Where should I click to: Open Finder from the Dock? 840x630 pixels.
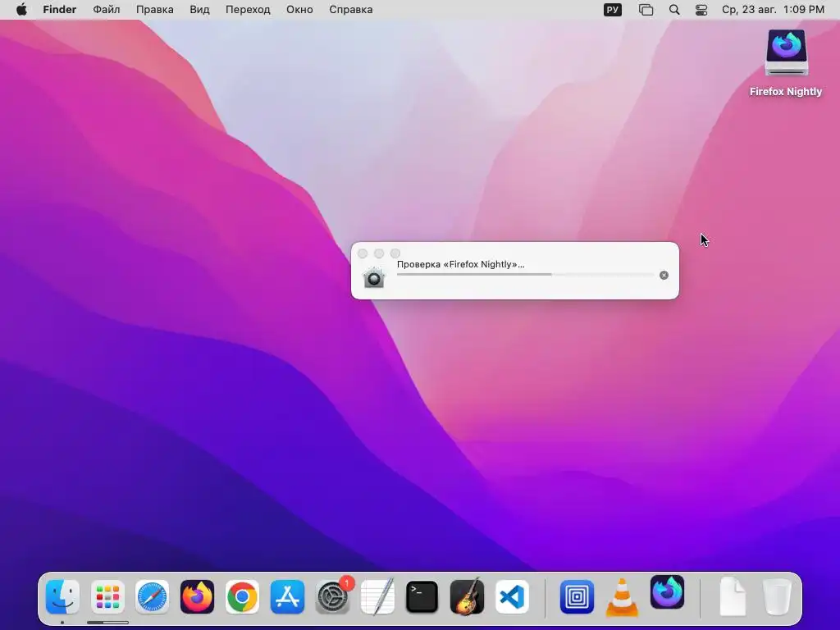coord(62,596)
